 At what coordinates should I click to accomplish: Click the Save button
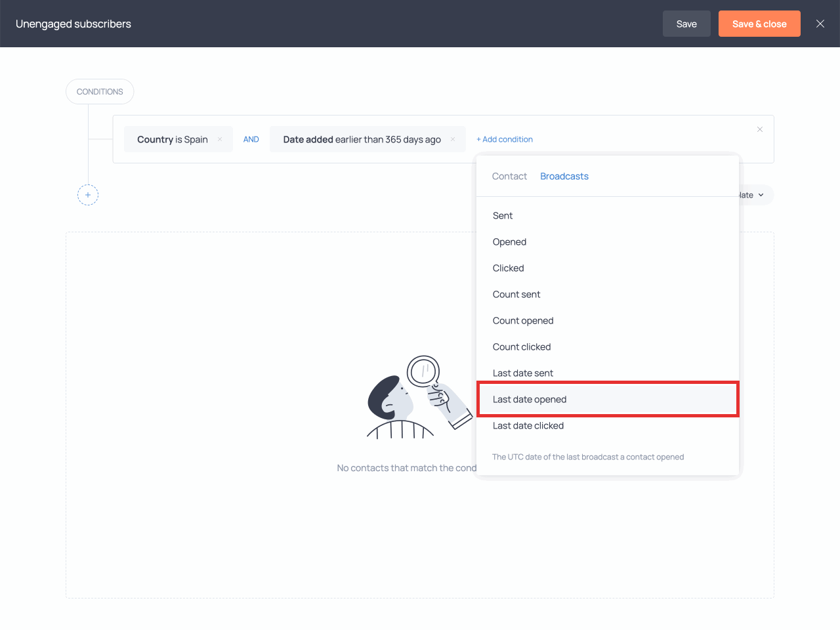point(686,24)
